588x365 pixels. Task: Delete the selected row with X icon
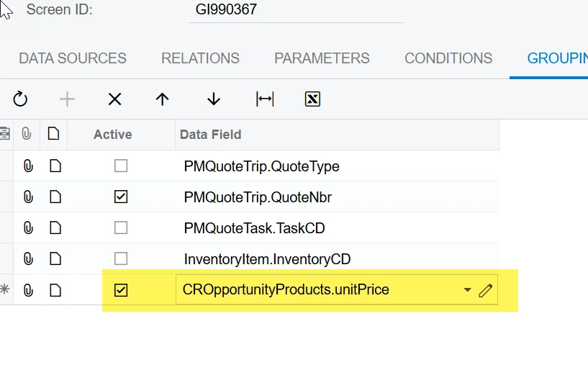(114, 99)
